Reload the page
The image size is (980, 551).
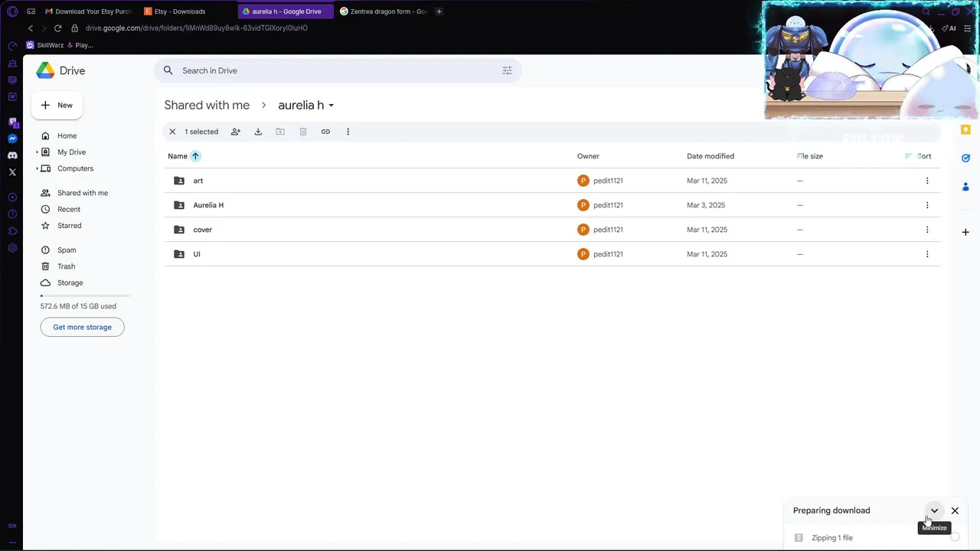click(x=57, y=28)
